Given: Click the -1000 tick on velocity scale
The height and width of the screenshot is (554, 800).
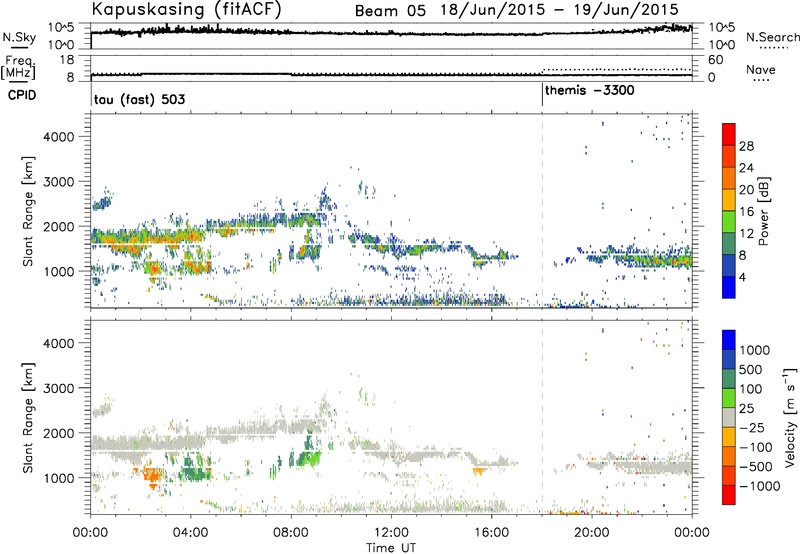Looking at the screenshot, I should pos(760,486).
